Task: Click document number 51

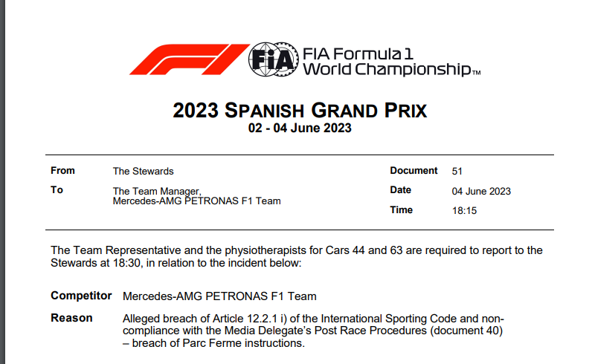Action: click(457, 171)
